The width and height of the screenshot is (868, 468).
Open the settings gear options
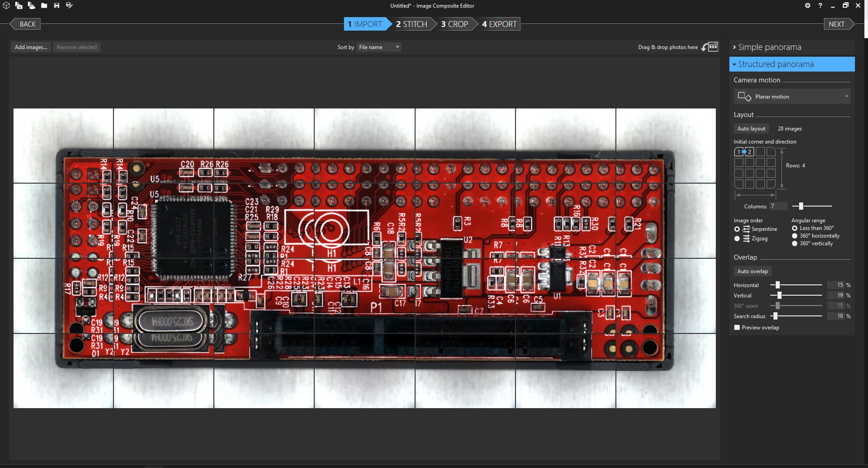[808, 5]
